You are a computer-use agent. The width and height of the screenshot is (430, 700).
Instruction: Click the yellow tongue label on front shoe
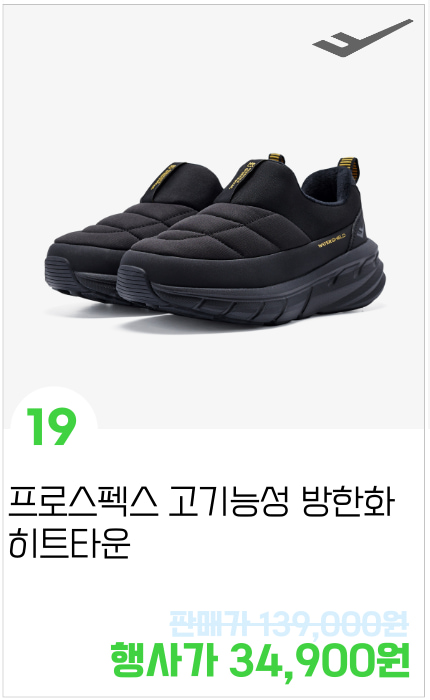(241, 175)
